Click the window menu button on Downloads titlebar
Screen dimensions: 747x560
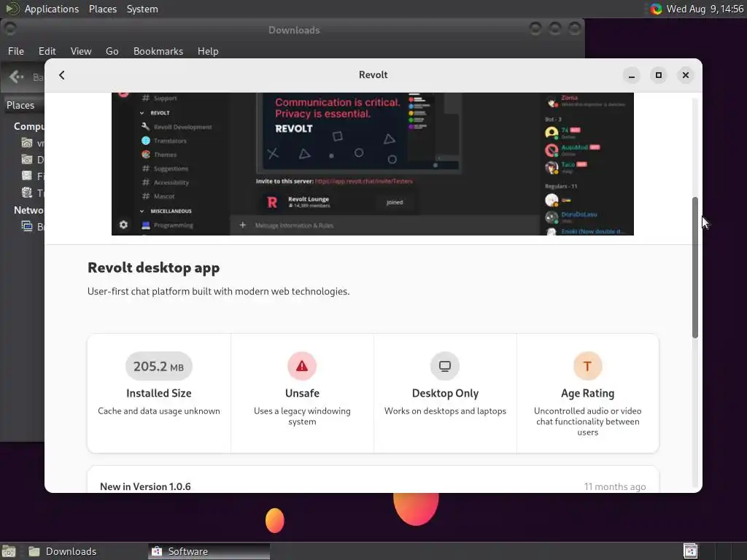(x=10, y=28)
